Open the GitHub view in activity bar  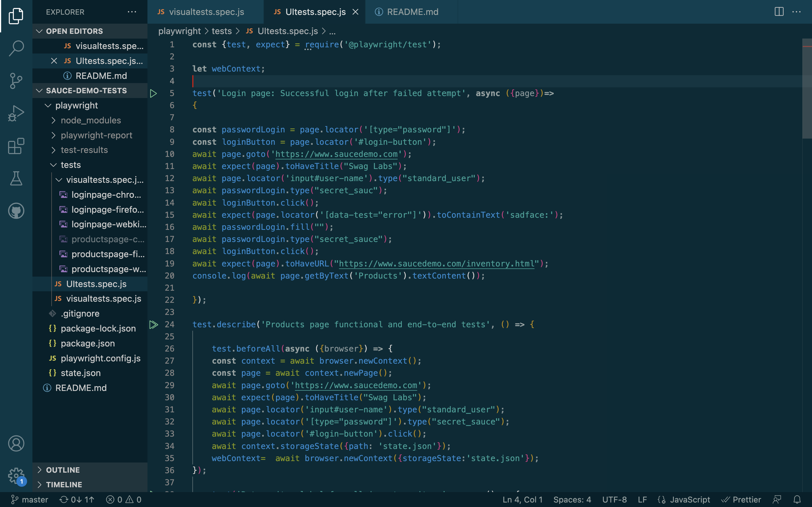click(16, 211)
